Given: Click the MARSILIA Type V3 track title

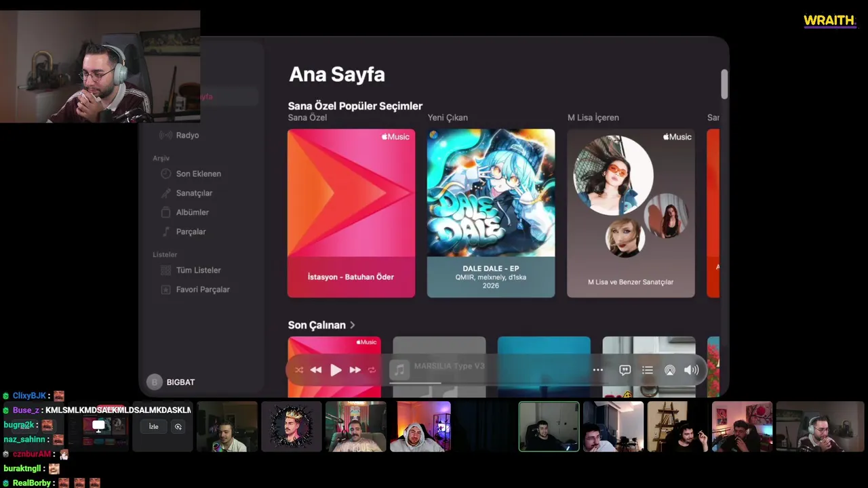Looking at the screenshot, I should coord(450,366).
